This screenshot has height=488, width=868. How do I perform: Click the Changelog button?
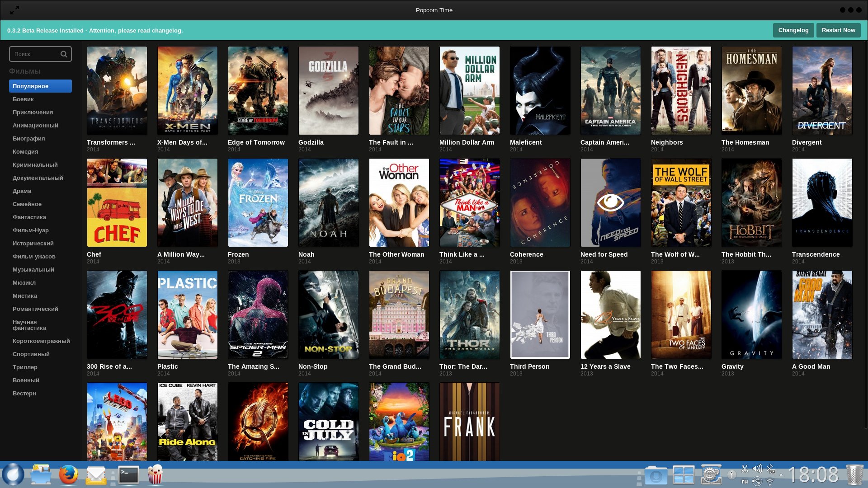793,30
